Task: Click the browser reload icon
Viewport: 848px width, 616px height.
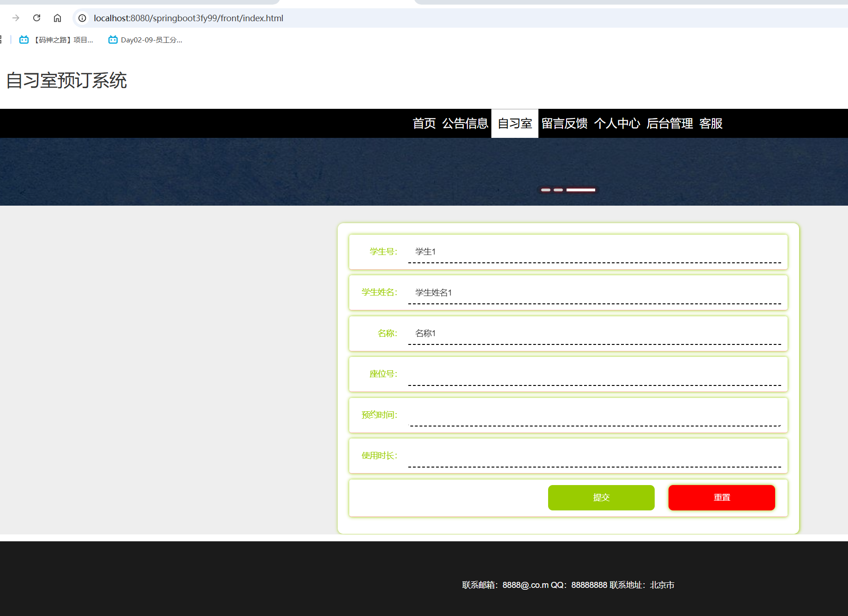Action: (x=37, y=18)
